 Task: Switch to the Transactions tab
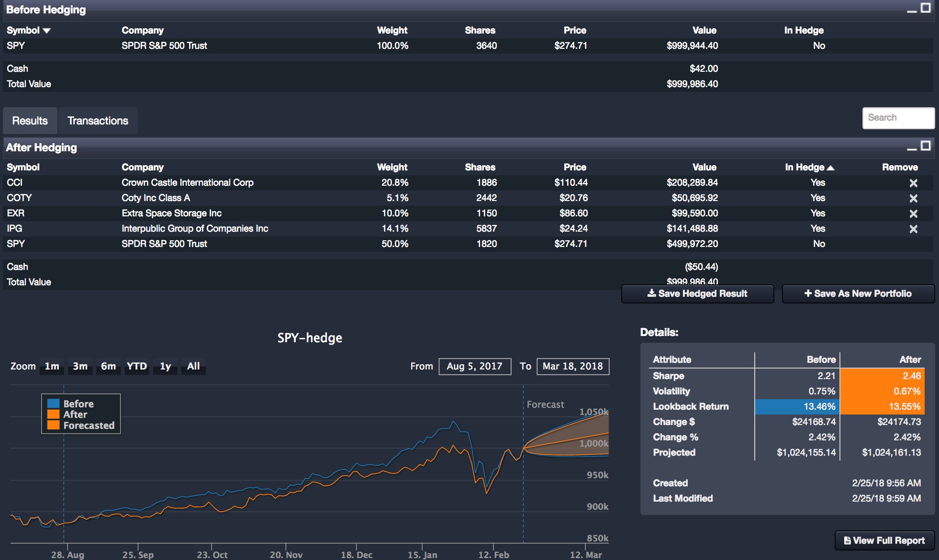point(98,120)
